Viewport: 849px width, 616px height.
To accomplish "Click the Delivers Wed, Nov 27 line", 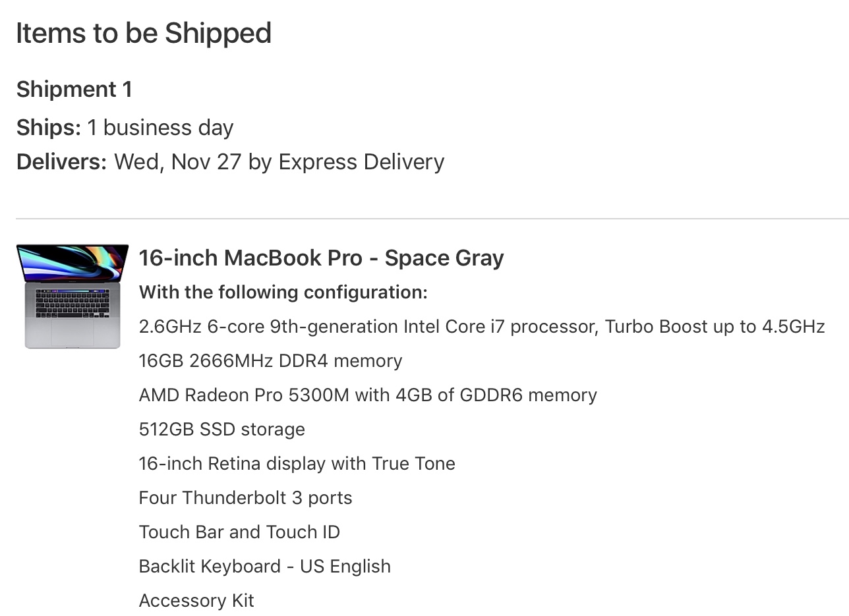I will pos(230,161).
